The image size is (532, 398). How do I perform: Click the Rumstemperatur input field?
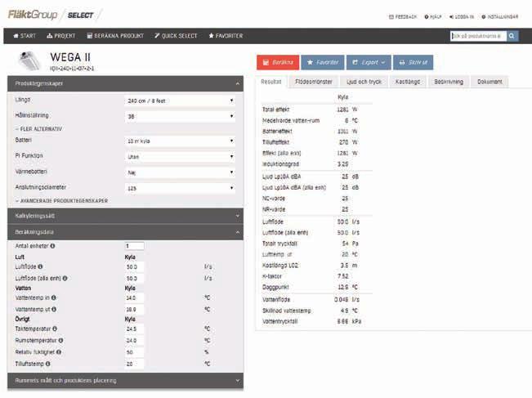click(134, 341)
